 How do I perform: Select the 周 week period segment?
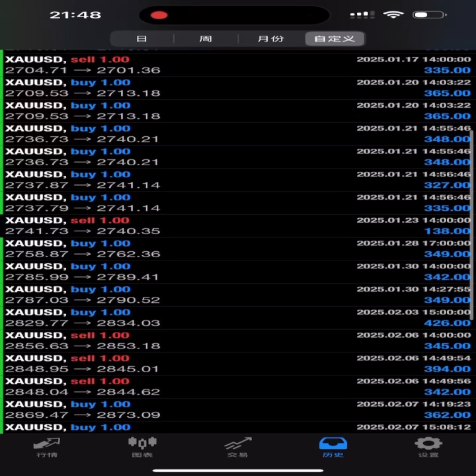[206, 38]
